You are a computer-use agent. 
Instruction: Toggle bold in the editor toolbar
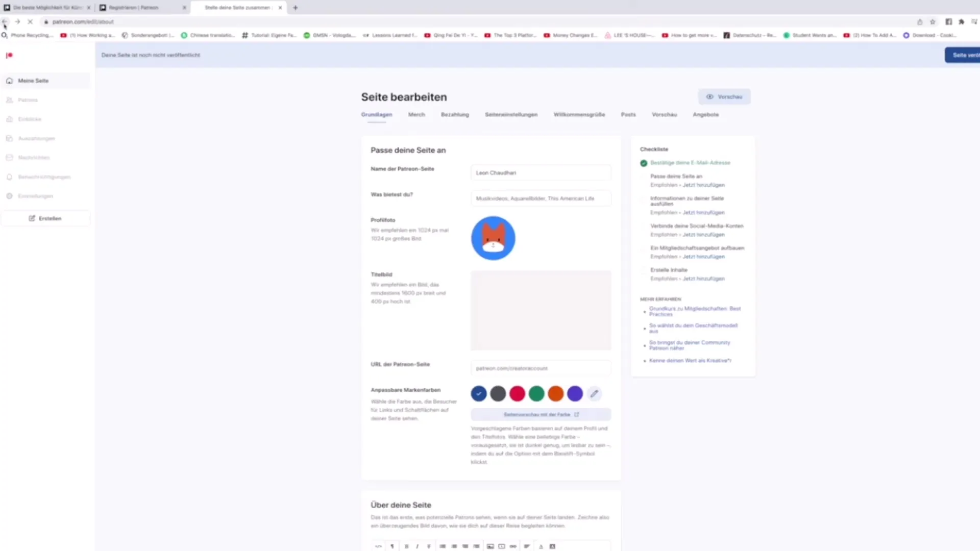(406, 546)
